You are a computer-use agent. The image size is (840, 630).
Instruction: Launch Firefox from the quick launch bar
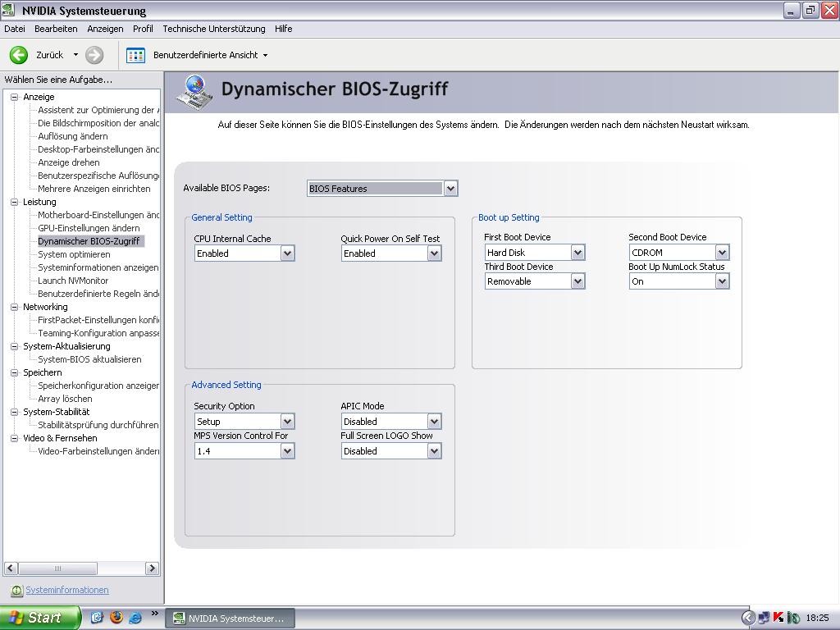coord(116,617)
